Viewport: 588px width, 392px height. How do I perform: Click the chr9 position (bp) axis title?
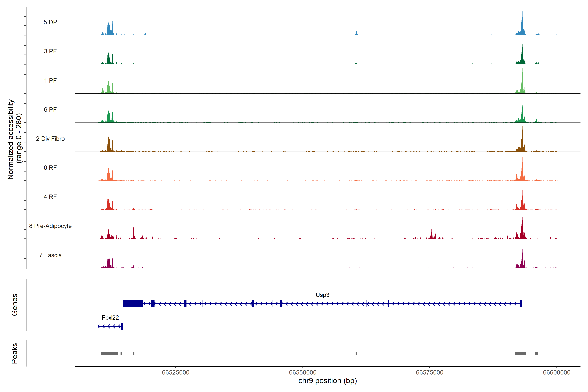pos(327,381)
